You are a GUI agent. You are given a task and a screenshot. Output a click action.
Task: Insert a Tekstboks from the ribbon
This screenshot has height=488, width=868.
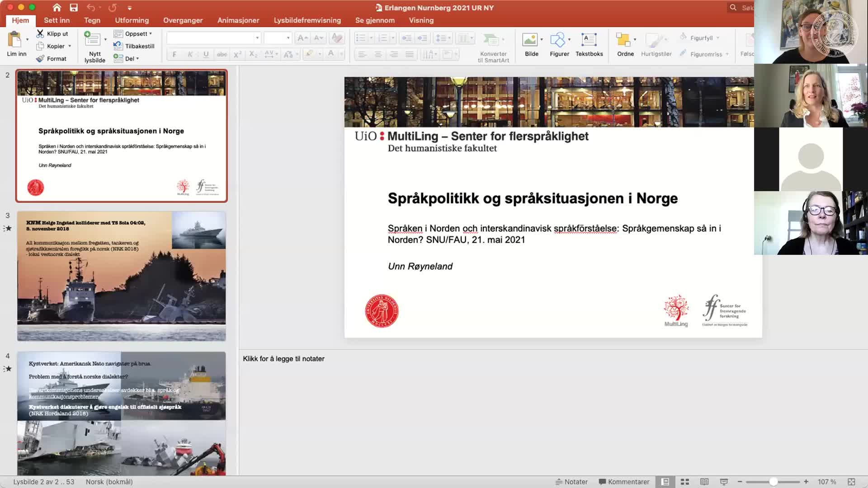tap(589, 40)
